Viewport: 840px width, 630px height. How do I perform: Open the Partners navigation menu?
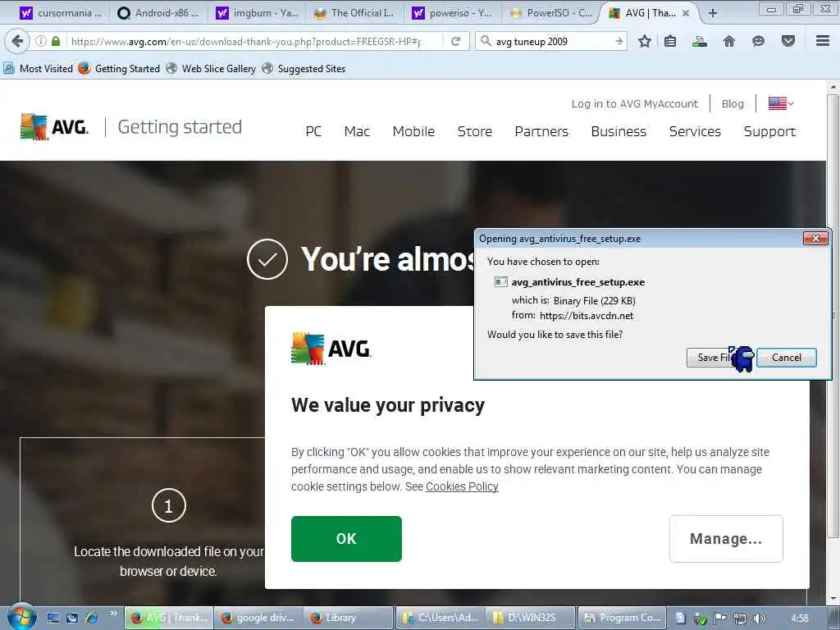541,131
